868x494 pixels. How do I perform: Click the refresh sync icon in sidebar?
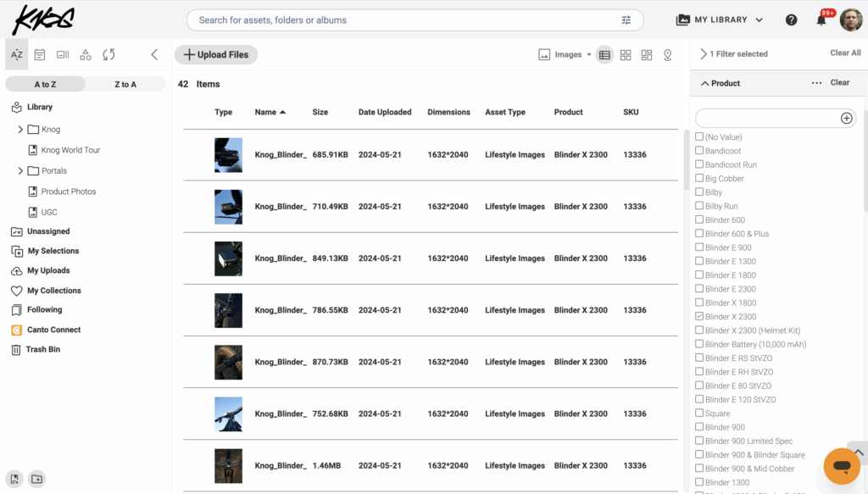[x=108, y=53]
